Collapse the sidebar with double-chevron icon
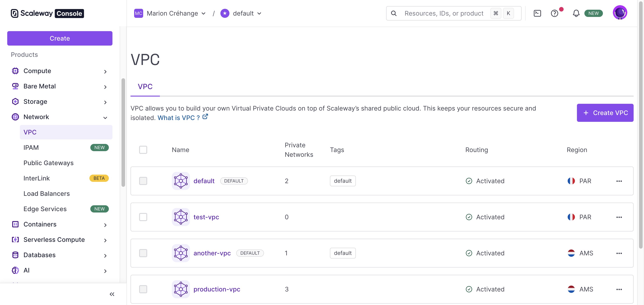The image size is (644, 305). click(x=112, y=294)
